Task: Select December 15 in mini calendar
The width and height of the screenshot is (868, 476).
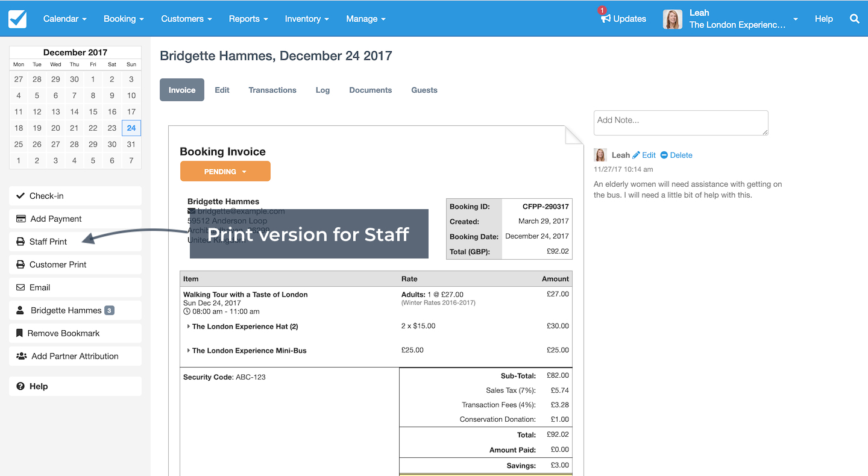Action: click(x=93, y=111)
